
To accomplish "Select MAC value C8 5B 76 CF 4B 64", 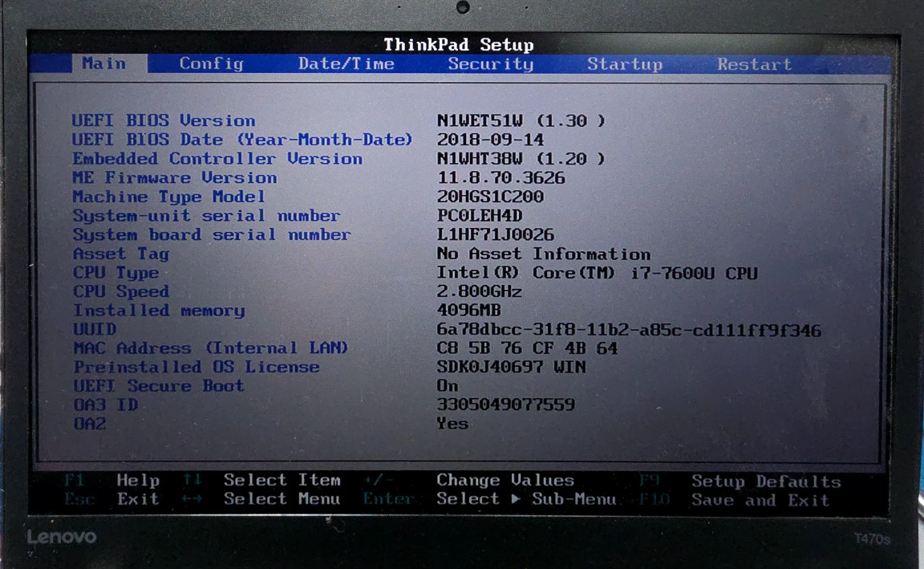I will 528,348.
